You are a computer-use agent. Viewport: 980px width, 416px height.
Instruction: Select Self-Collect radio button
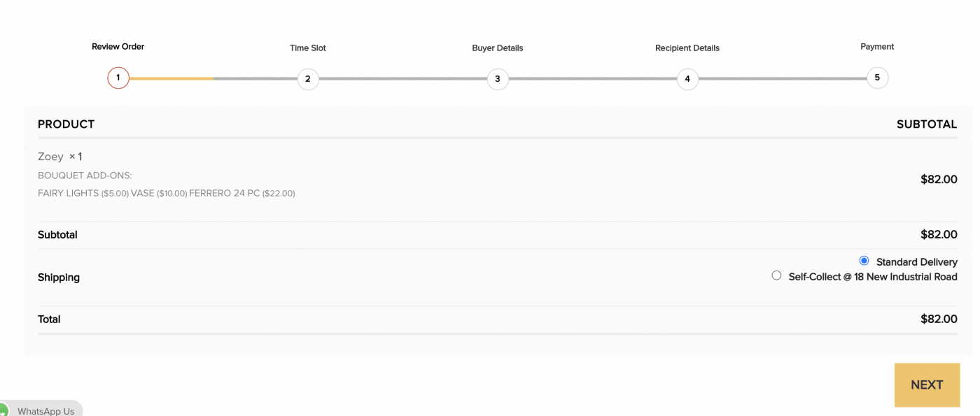point(776,275)
